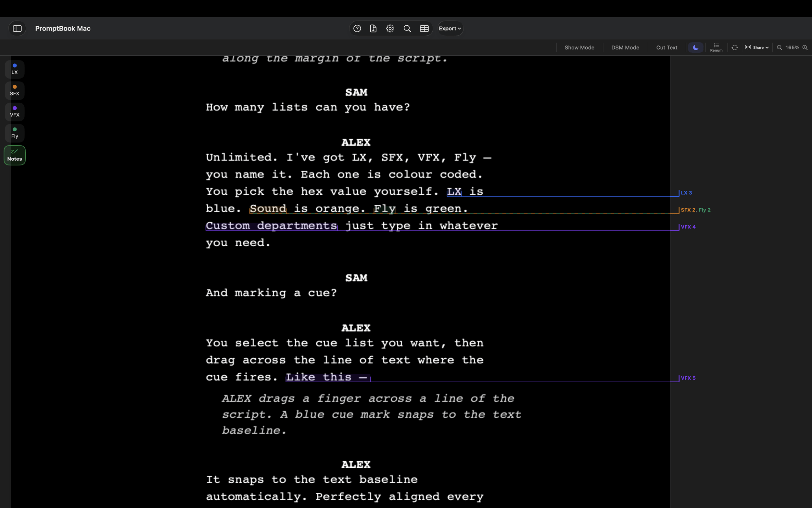Toggle the sidebar panel icon
The image size is (812, 508).
(17, 29)
